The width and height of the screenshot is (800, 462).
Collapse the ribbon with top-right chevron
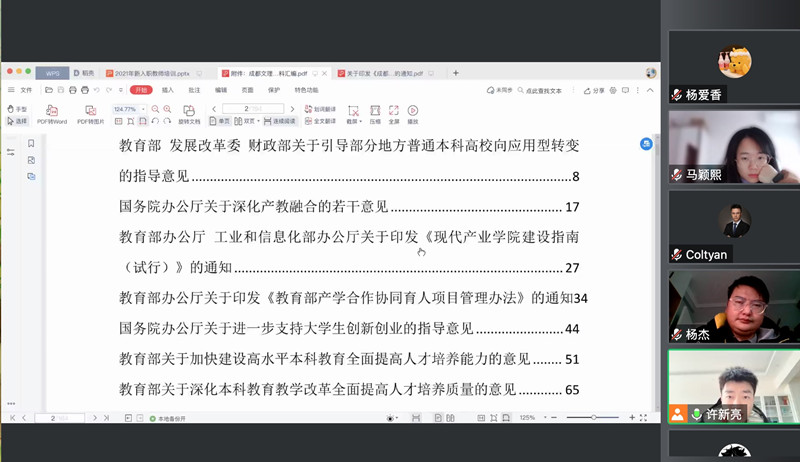(649, 90)
